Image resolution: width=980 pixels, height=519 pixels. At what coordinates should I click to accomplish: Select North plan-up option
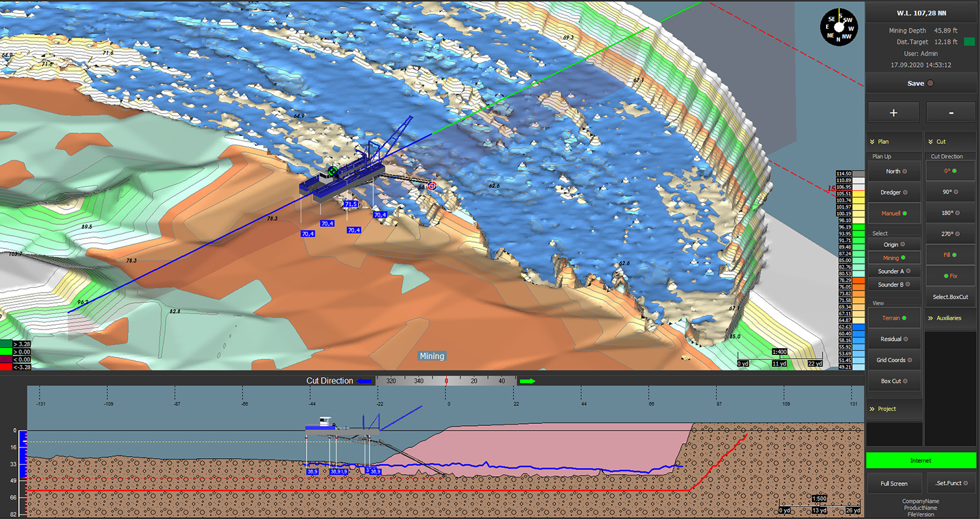[x=894, y=171]
